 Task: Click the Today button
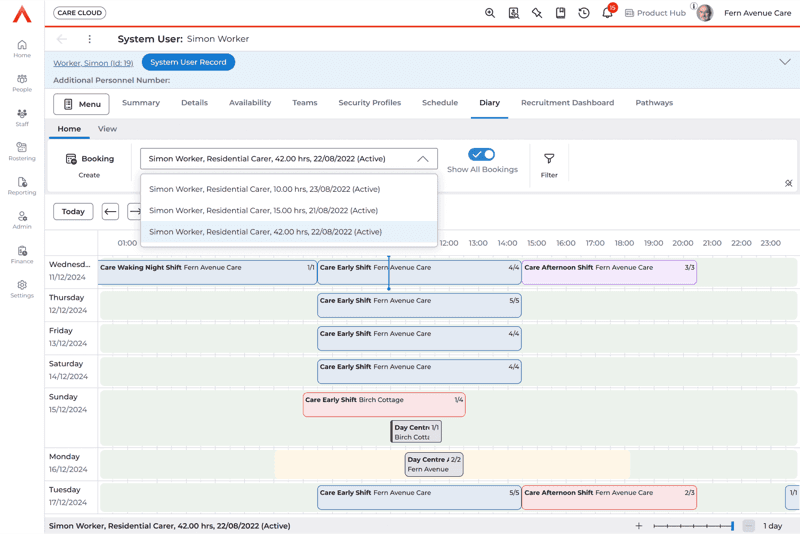73,212
